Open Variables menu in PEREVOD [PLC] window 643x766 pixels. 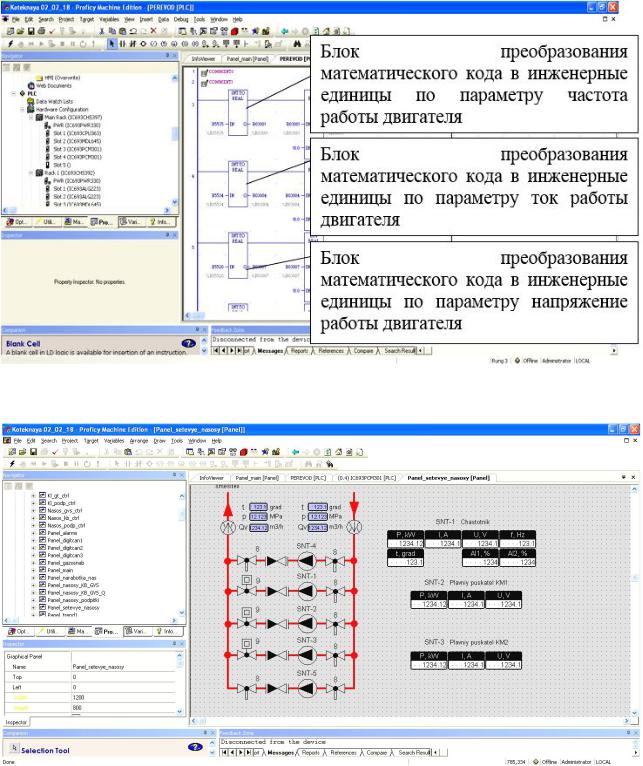(109, 19)
